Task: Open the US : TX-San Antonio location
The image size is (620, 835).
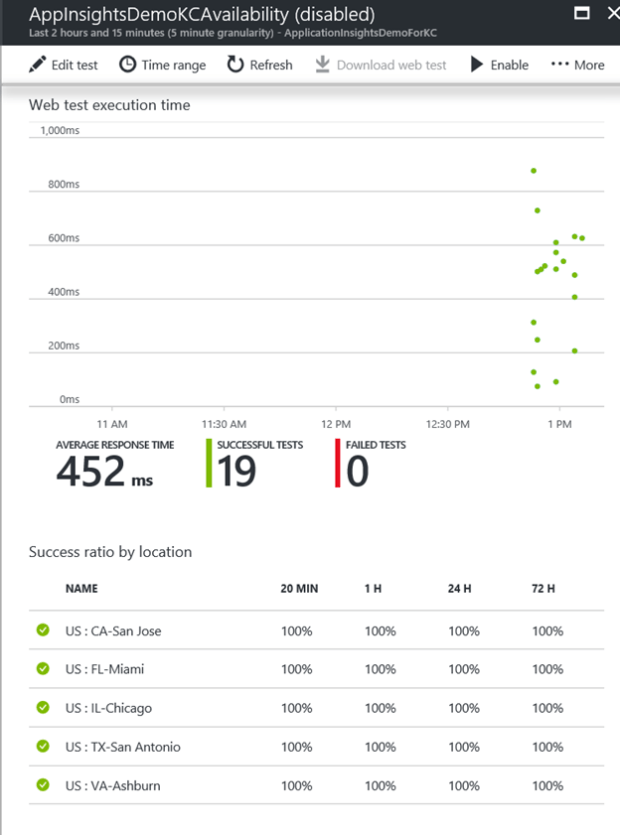Action: 122,747
